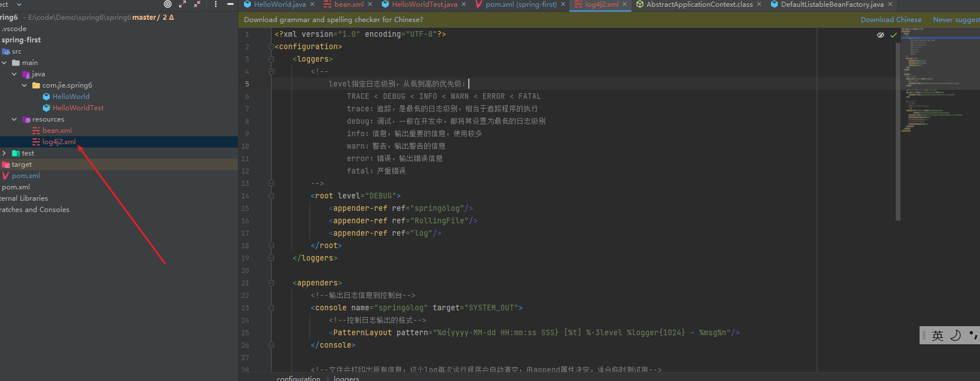Screen dimensions: 980x381
Task: Click the PatternLayout pattern line
Action: (534, 333)
